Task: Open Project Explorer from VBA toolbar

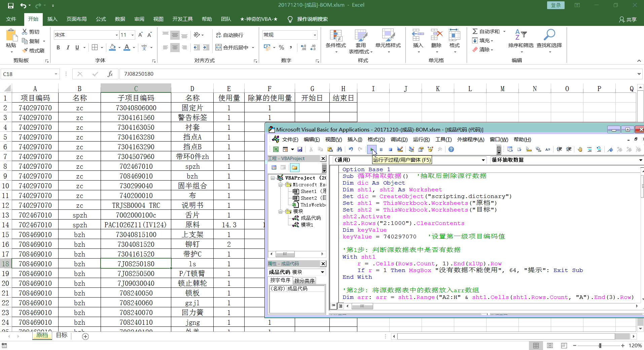Action: point(411,149)
